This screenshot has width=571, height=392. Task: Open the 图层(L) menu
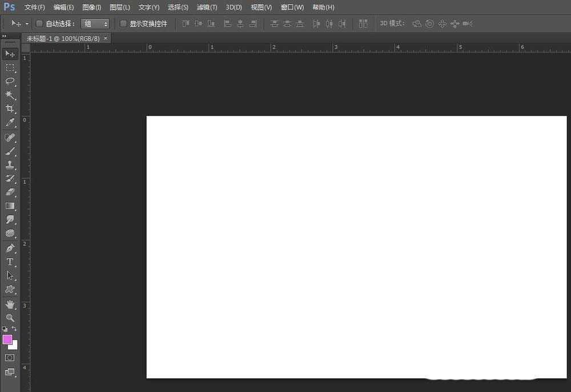(120, 7)
